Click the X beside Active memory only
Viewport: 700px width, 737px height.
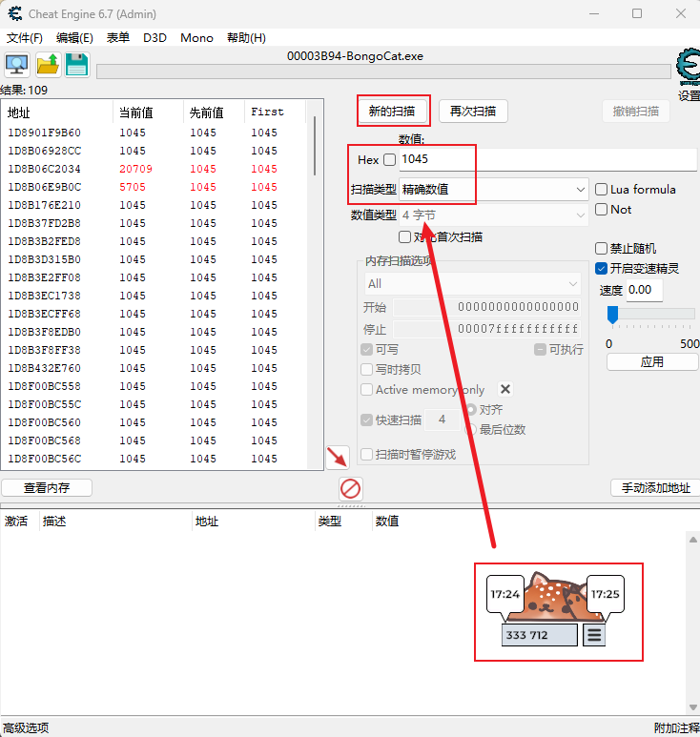coord(505,389)
